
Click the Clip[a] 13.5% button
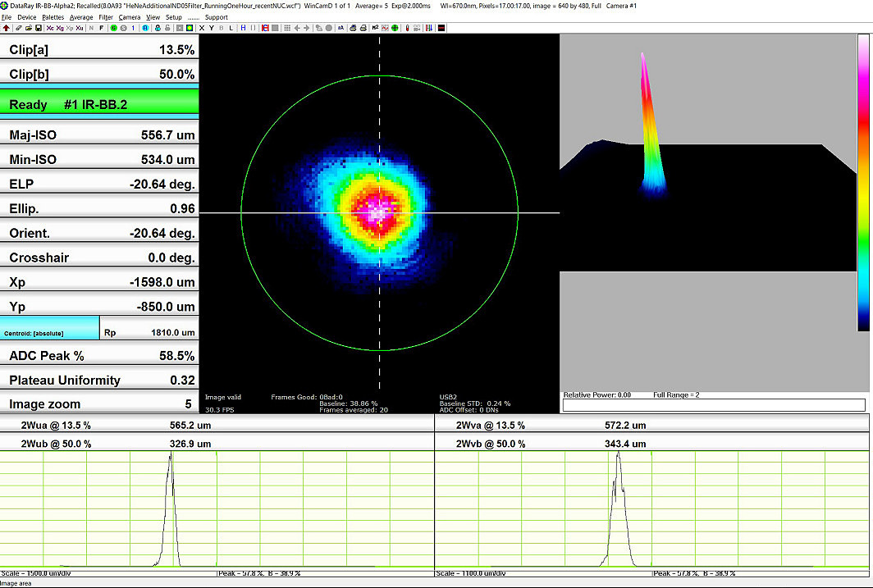99,49
